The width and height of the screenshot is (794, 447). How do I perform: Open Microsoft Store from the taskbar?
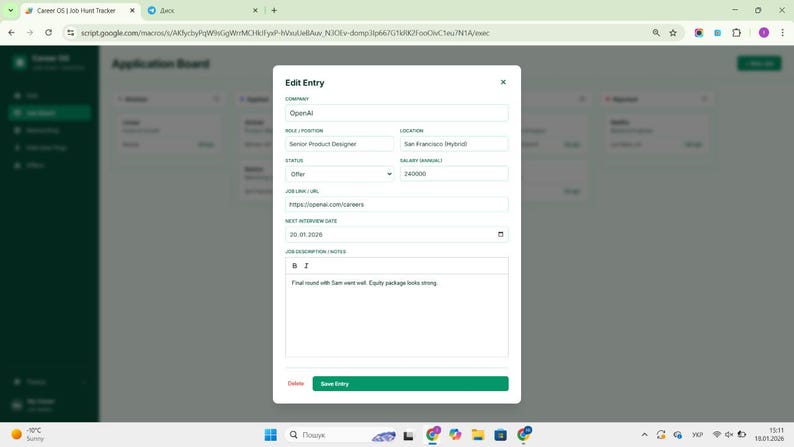500,435
